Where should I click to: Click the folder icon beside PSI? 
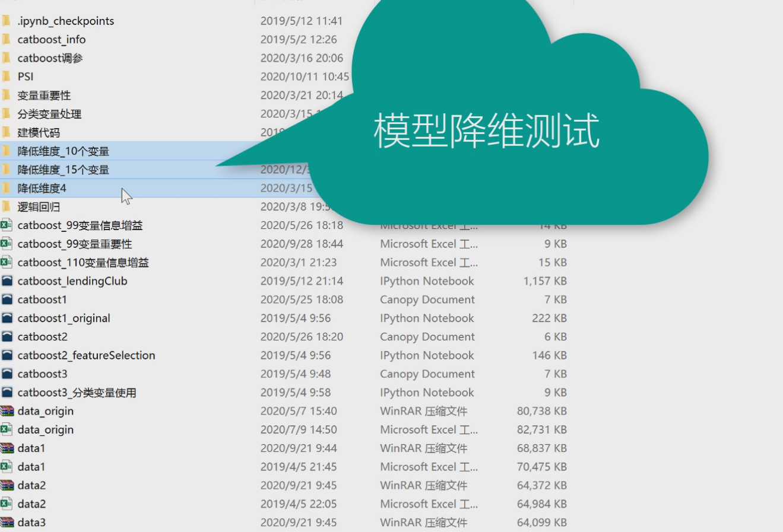tap(9, 77)
